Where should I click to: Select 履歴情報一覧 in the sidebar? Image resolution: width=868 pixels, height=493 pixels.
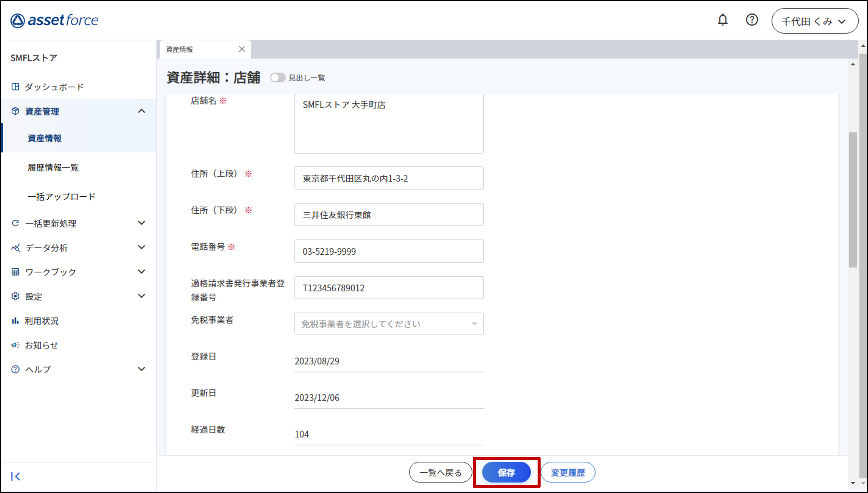click(53, 167)
